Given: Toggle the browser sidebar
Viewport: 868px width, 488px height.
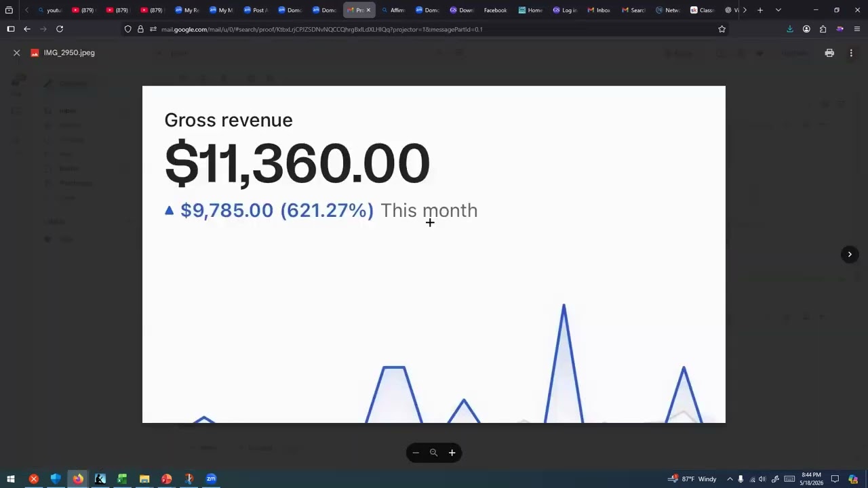Looking at the screenshot, I should click(x=11, y=29).
